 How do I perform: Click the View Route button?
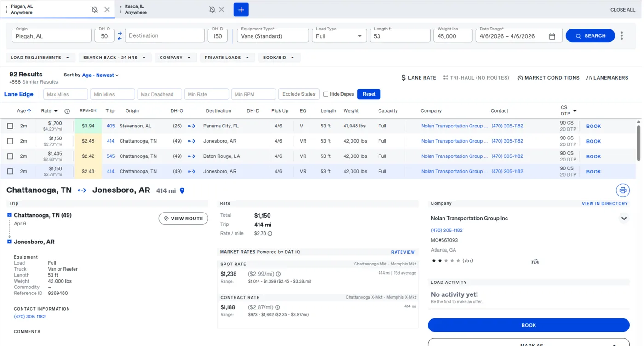(184, 219)
